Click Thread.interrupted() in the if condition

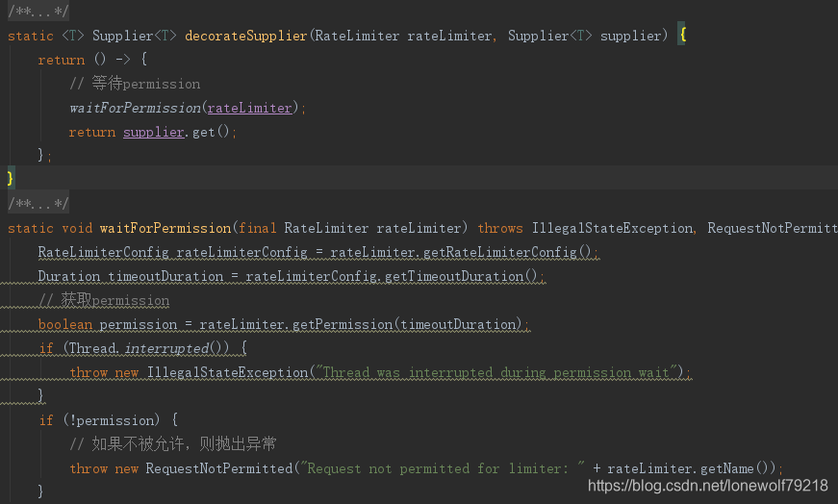pyautogui.click(x=148, y=348)
